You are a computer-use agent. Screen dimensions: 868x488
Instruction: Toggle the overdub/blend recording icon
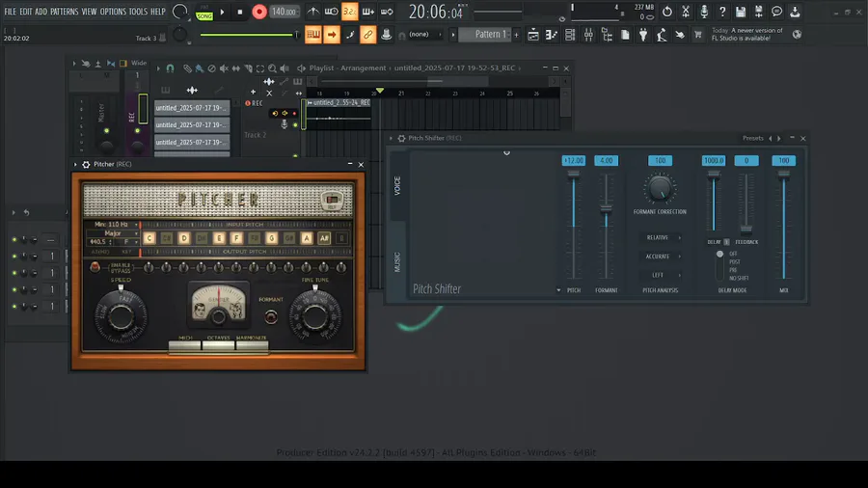tap(368, 12)
